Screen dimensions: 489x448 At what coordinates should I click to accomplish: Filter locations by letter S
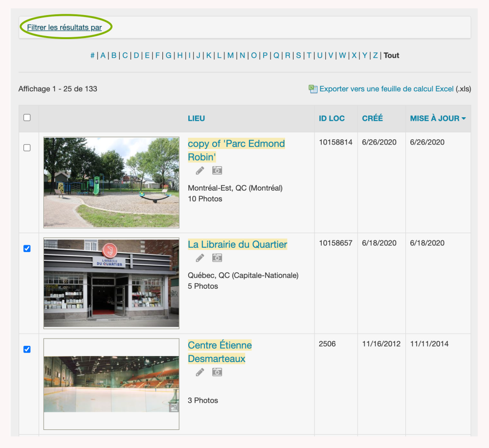tap(298, 56)
